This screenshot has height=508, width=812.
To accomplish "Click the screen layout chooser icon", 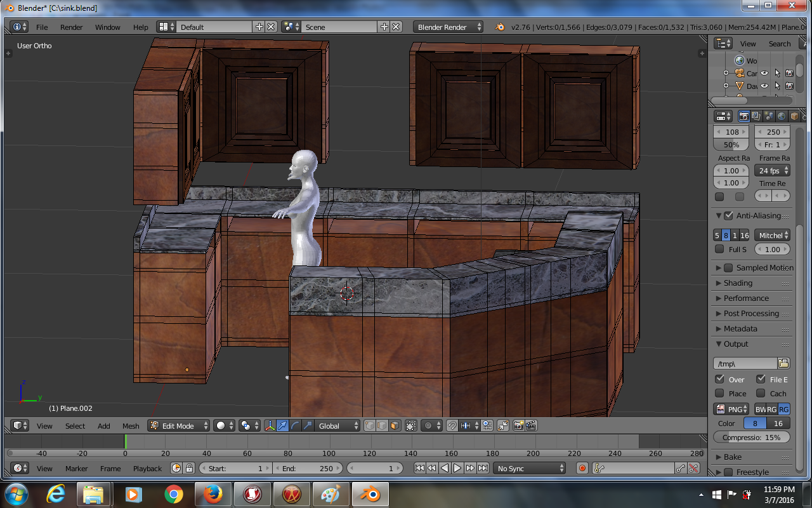I will (167, 27).
